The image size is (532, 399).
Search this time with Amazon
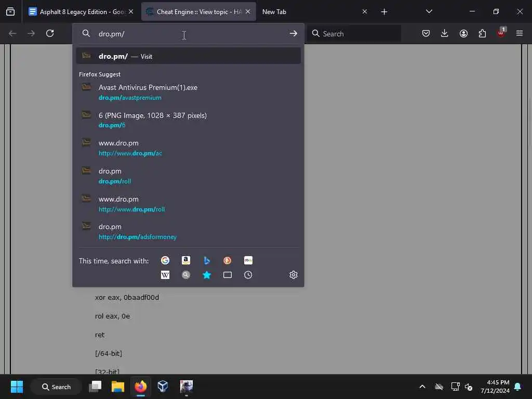click(186, 261)
